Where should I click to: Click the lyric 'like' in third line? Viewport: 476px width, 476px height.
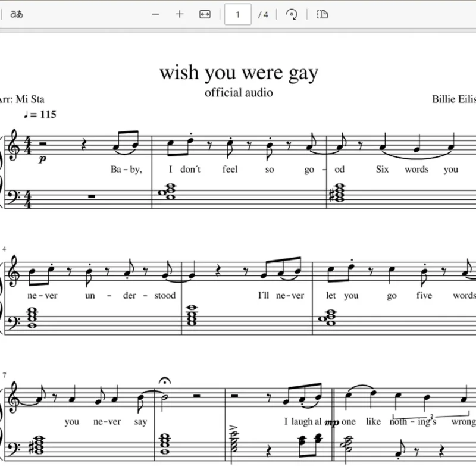pos(373,421)
